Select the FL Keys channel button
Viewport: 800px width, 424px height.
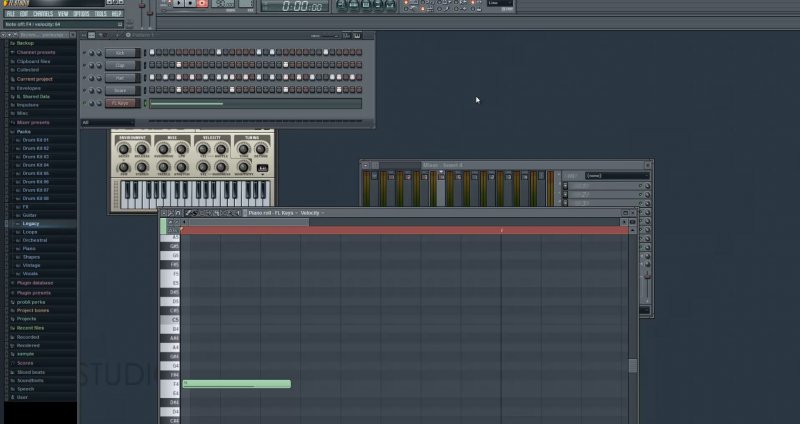pyautogui.click(x=119, y=102)
